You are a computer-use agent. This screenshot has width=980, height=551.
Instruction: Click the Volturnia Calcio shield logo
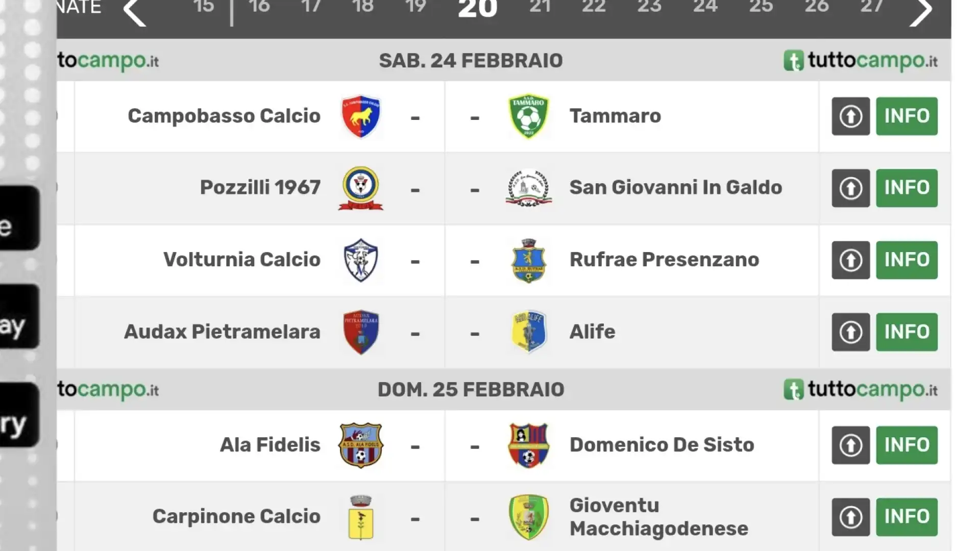(361, 260)
